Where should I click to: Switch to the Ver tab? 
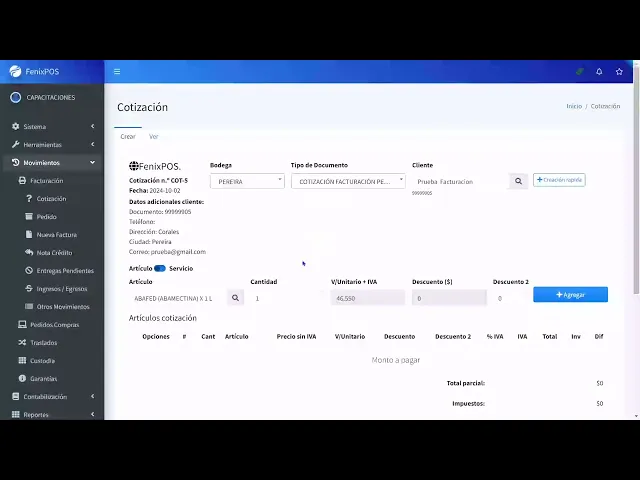pyautogui.click(x=153, y=136)
